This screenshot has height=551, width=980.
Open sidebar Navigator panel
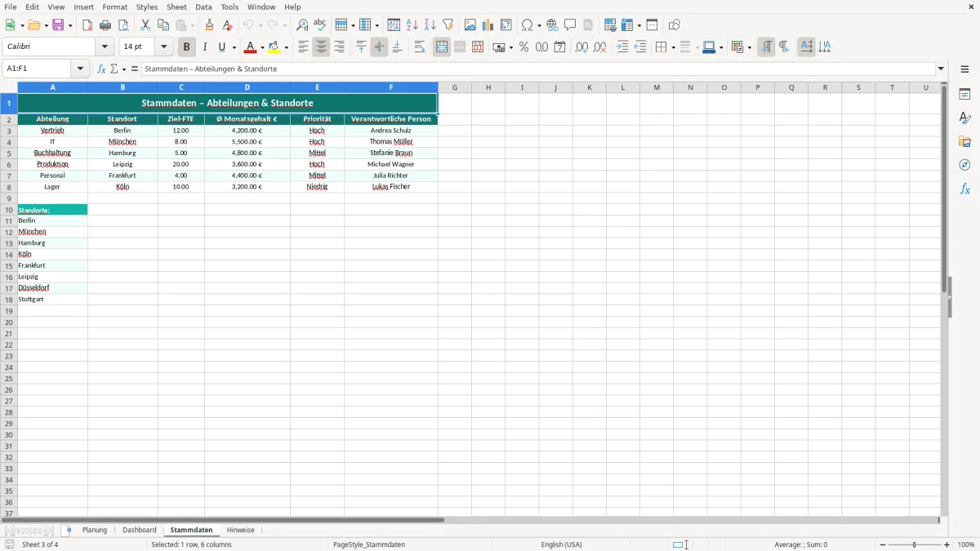click(964, 165)
